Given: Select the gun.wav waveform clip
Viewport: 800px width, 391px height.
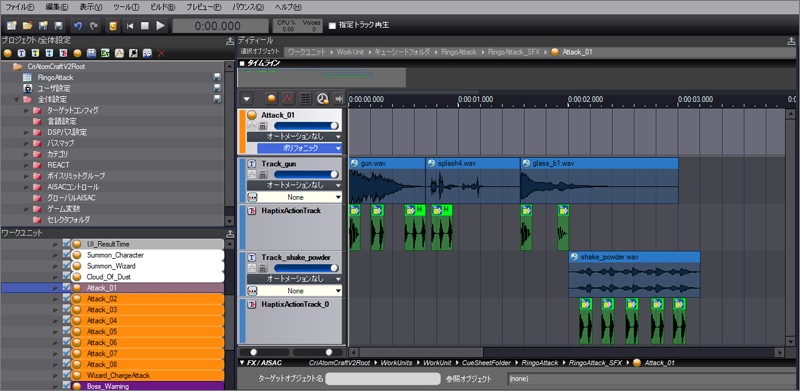Looking at the screenshot, I should (387, 181).
